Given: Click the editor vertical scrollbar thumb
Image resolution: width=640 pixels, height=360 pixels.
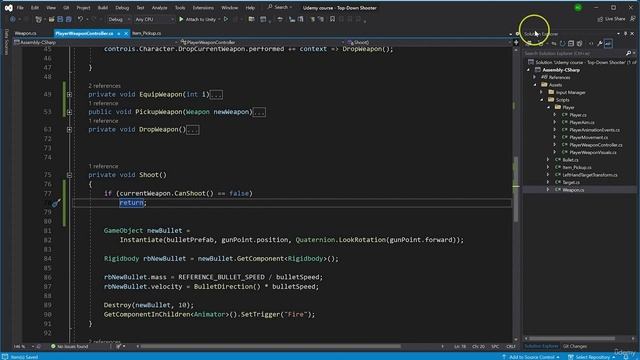Looking at the screenshot, I should click(x=516, y=189).
